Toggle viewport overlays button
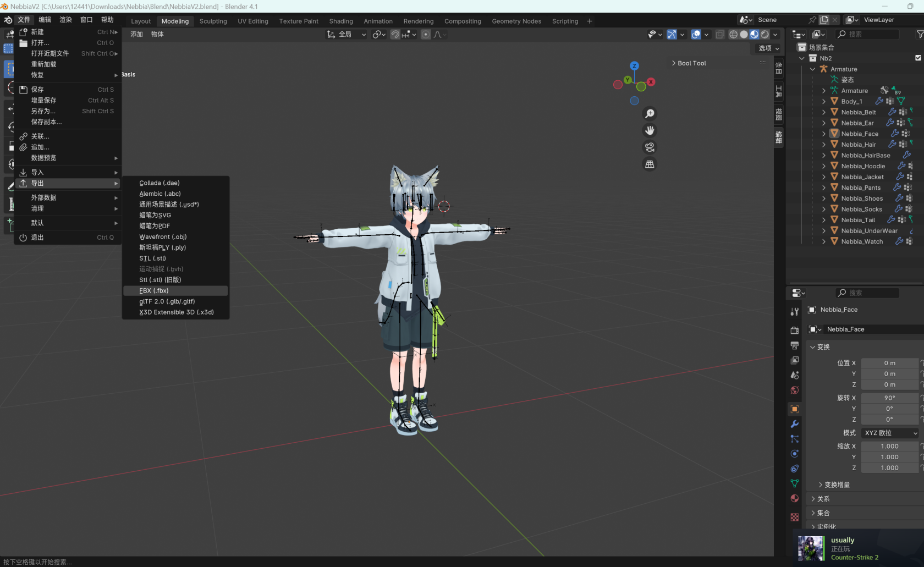Screen dimensions: 924x567 pos(696,34)
